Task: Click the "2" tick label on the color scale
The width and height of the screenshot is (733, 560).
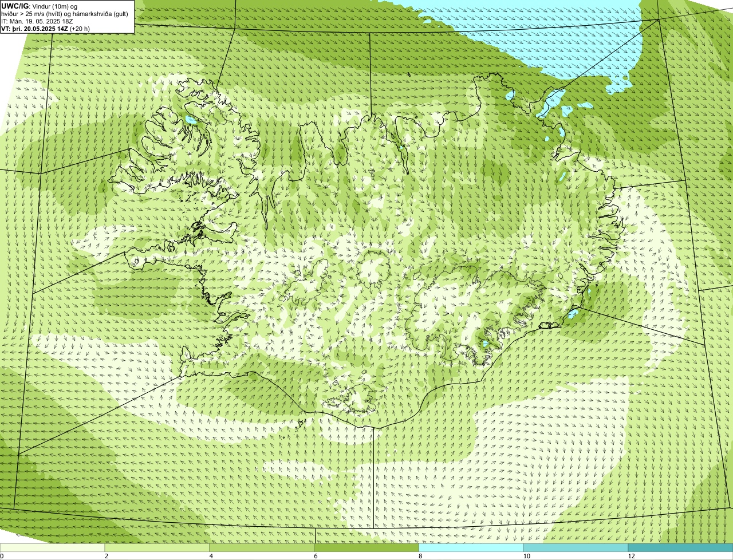Action: pos(107,556)
